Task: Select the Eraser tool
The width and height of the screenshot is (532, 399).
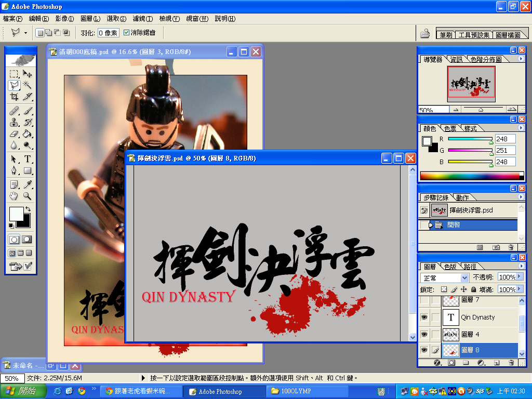Action: pos(14,134)
